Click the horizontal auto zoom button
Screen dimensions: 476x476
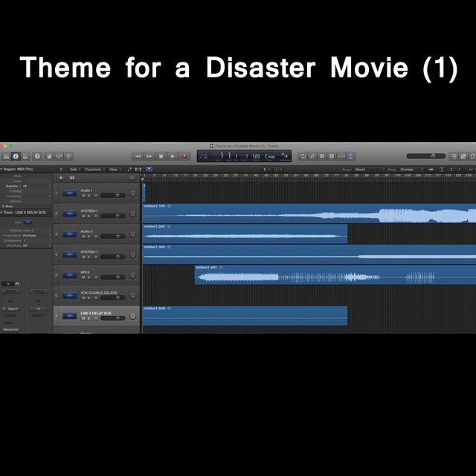(442, 170)
